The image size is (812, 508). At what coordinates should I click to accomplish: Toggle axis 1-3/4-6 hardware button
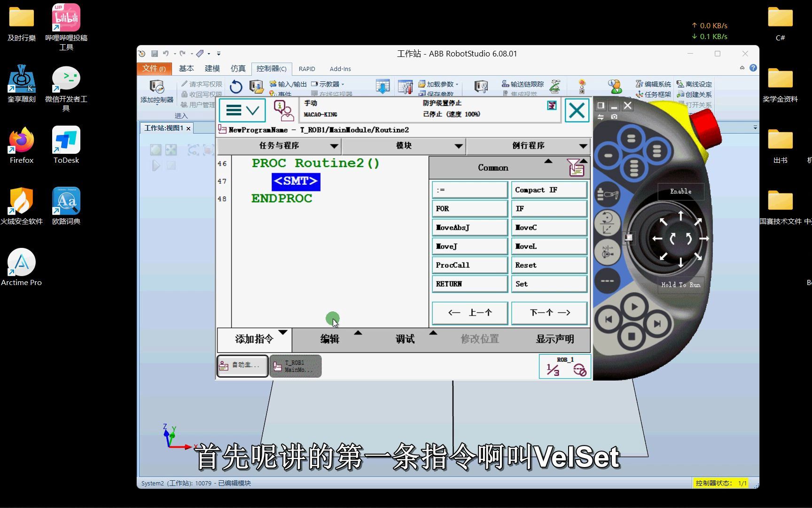pos(607,252)
